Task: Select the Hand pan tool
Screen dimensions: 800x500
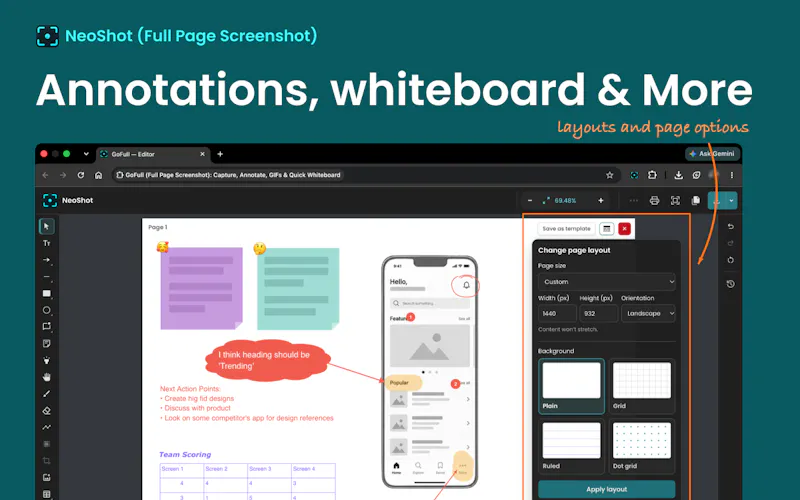Action: (46, 377)
